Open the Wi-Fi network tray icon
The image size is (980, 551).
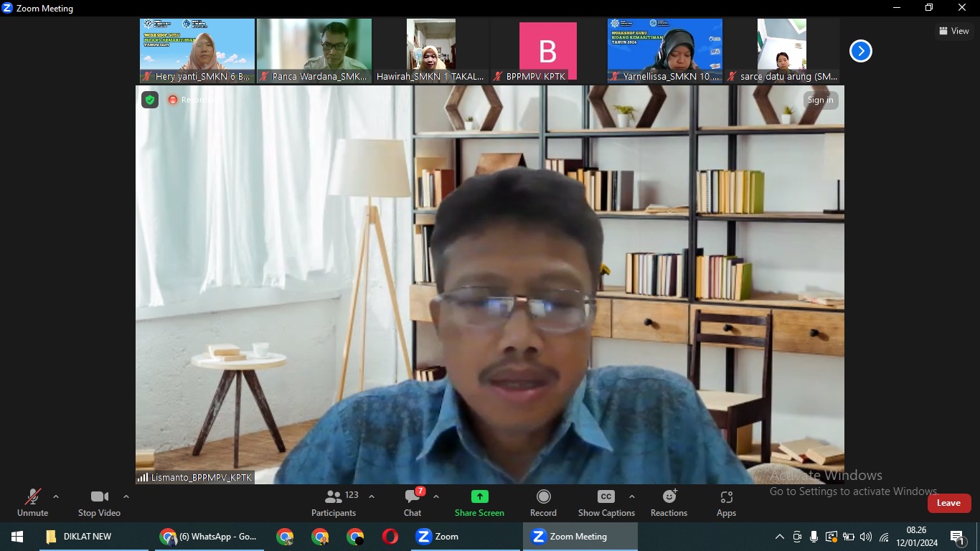point(884,537)
